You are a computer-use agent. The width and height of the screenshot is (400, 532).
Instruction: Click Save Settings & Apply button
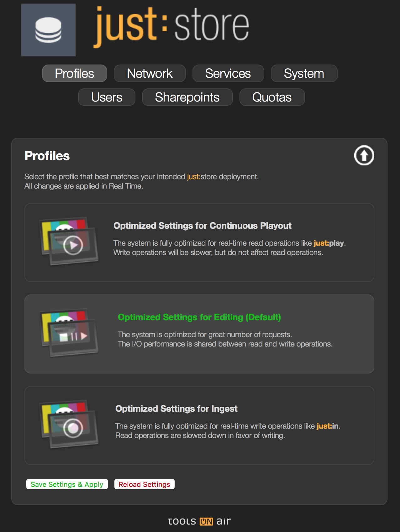click(67, 484)
